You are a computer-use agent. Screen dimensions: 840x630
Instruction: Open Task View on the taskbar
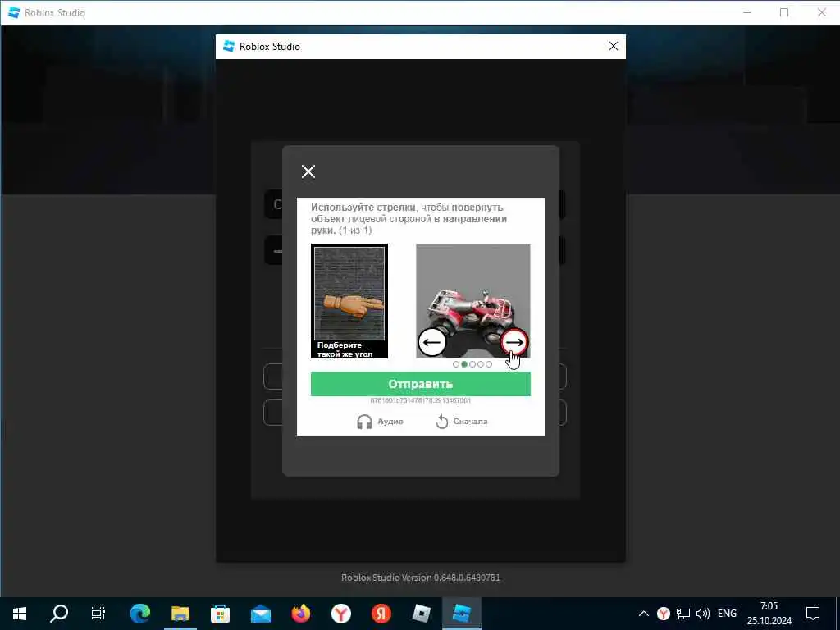click(x=98, y=614)
